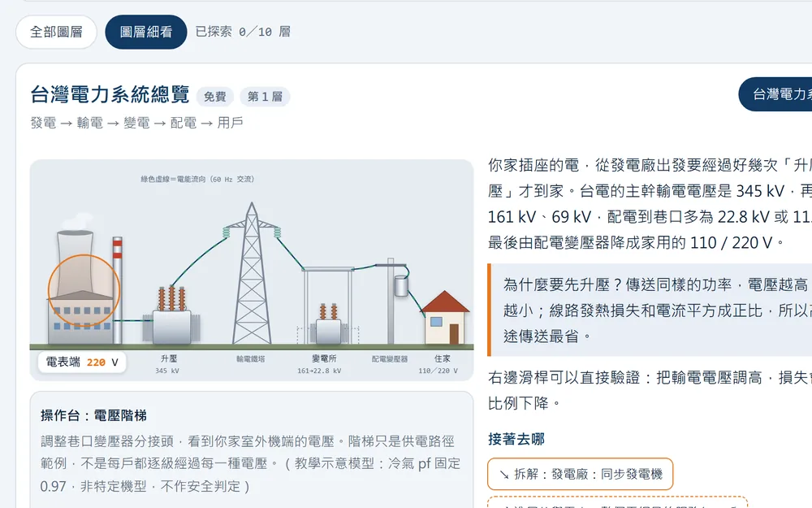Click the 第 1 層 badge

point(265,97)
